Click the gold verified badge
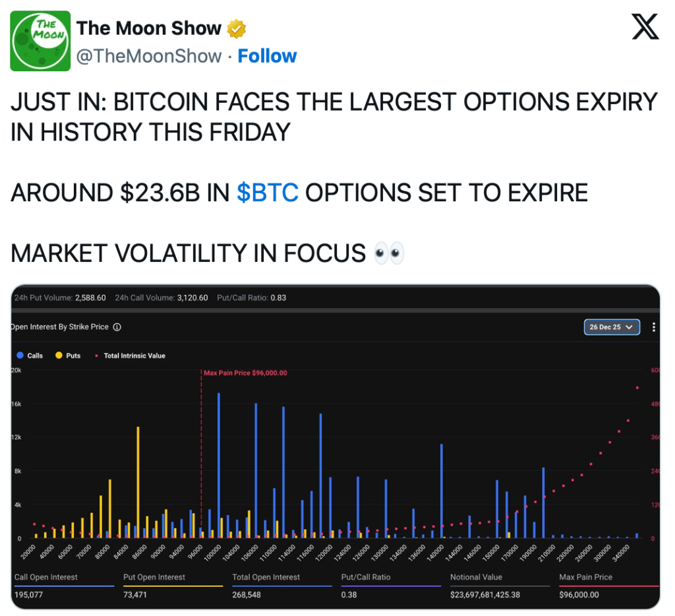 click(237, 28)
